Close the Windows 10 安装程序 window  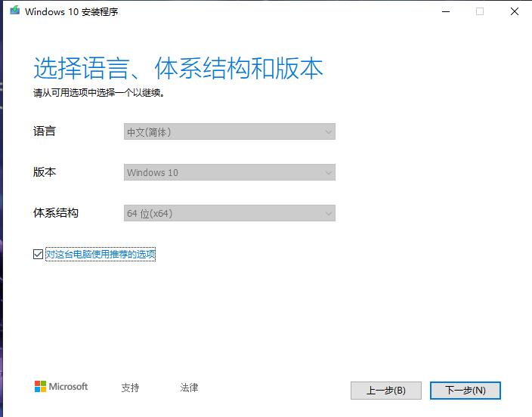tap(515, 11)
